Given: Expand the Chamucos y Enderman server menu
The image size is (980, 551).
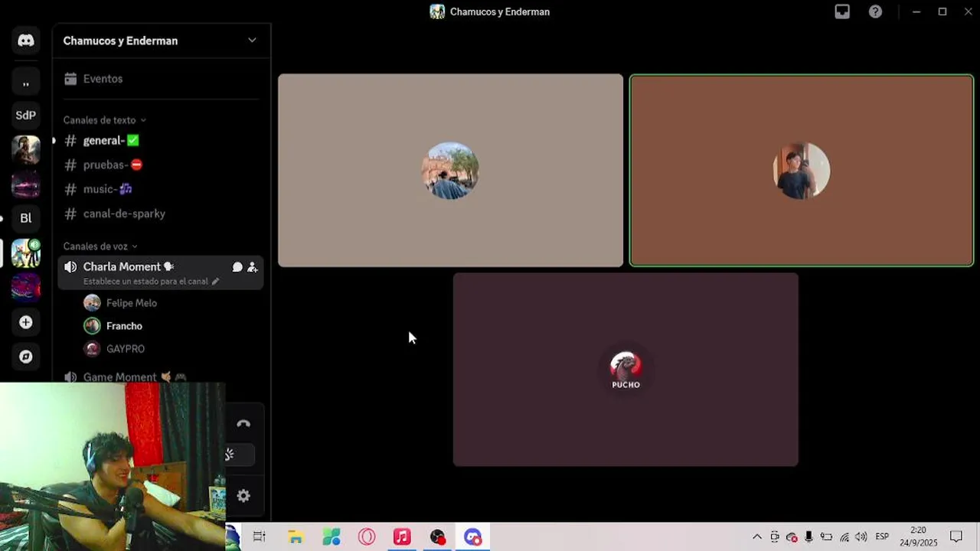Looking at the screenshot, I should [x=252, y=41].
